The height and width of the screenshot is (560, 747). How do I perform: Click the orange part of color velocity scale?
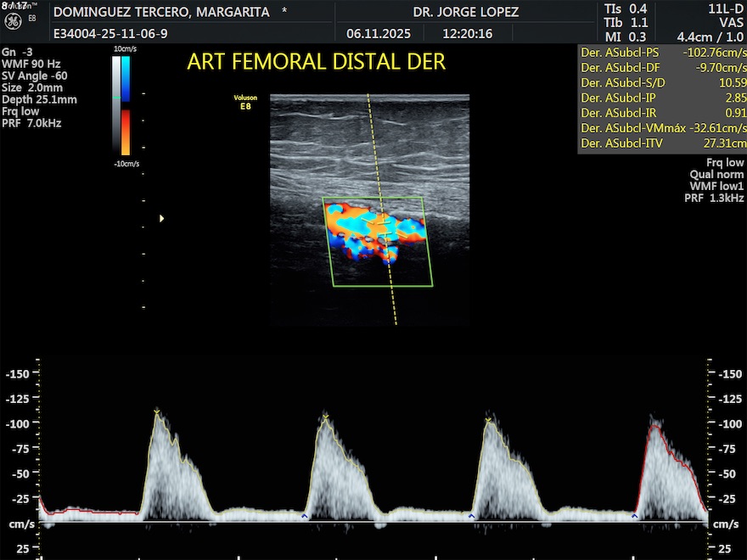126,132
